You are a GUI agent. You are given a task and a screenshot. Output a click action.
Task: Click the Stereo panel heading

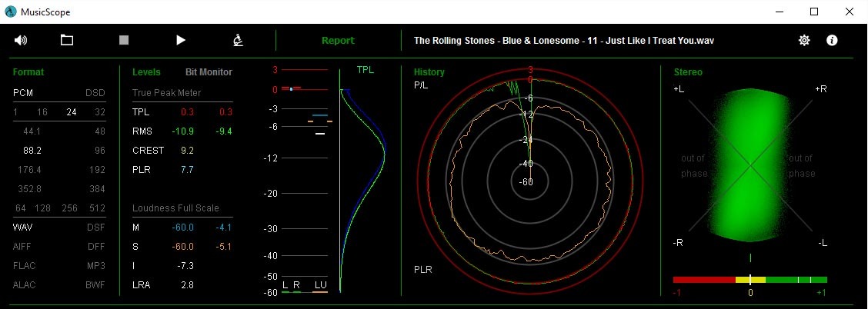[x=688, y=72]
